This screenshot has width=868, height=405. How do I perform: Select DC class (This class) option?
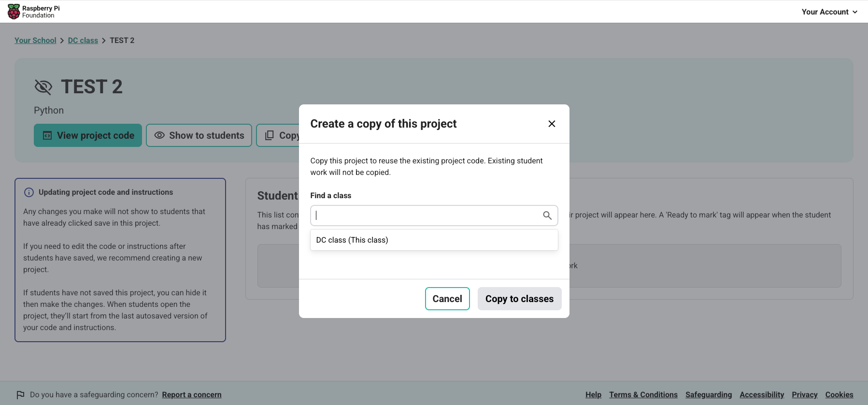(x=352, y=240)
